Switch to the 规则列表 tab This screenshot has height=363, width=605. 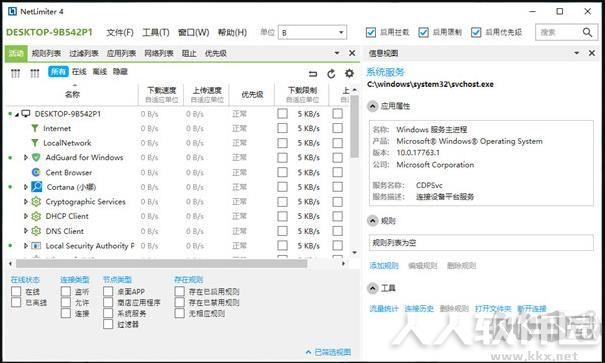[46, 53]
